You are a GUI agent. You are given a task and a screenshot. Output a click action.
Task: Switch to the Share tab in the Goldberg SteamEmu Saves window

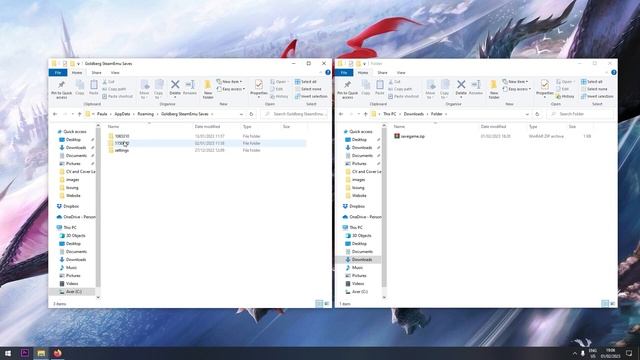click(96, 73)
